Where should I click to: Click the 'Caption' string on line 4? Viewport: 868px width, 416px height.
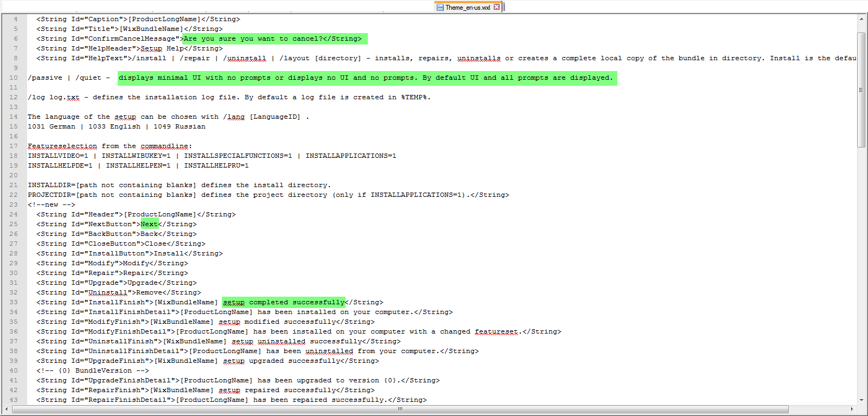[138, 19]
